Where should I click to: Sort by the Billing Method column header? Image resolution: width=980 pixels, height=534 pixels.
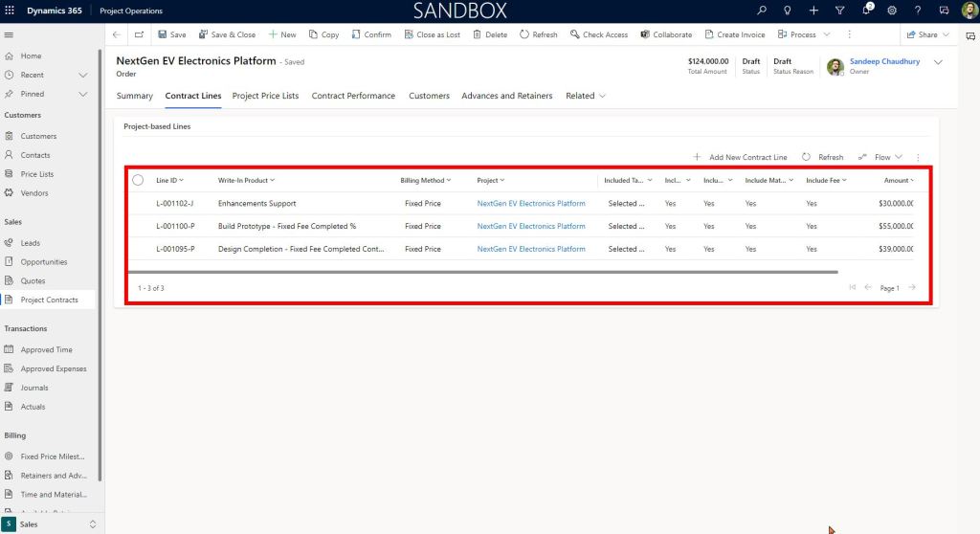coord(425,180)
